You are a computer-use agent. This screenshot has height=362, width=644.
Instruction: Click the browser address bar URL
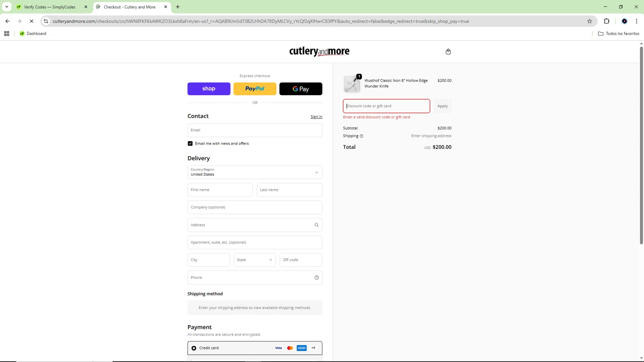click(261, 21)
